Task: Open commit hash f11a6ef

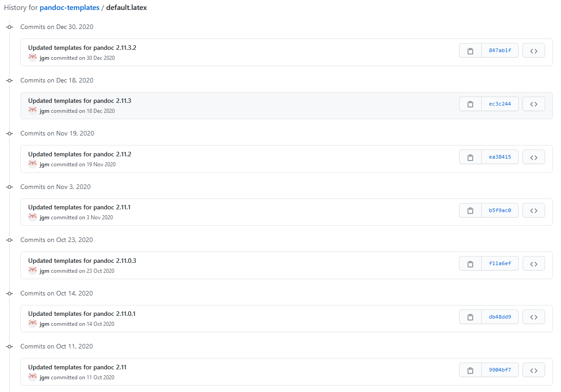Action: [x=500, y=264]
